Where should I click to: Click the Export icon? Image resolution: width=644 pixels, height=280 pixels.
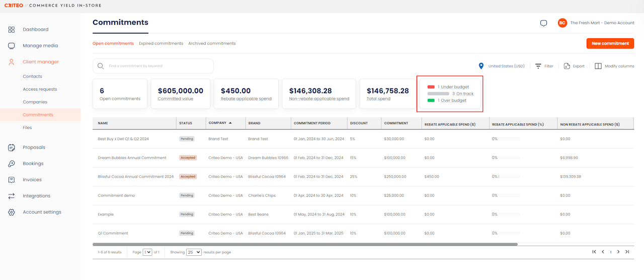pyautogui.click(x=567, y=66)
